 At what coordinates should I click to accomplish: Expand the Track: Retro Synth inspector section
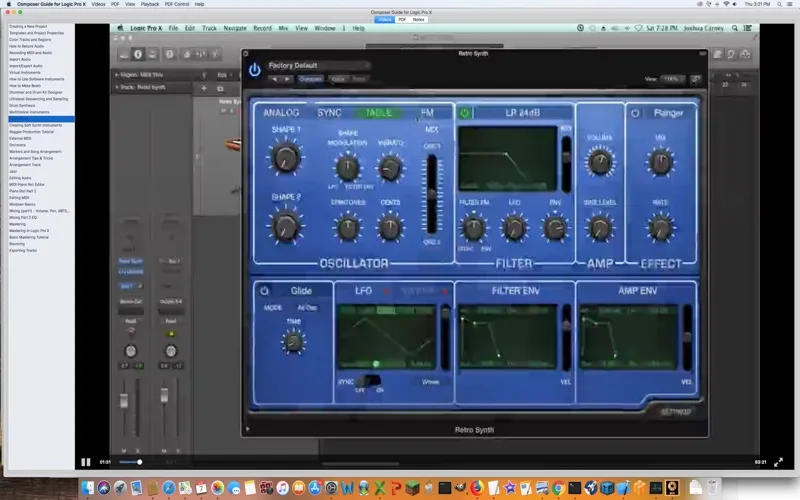pos(117,87)
